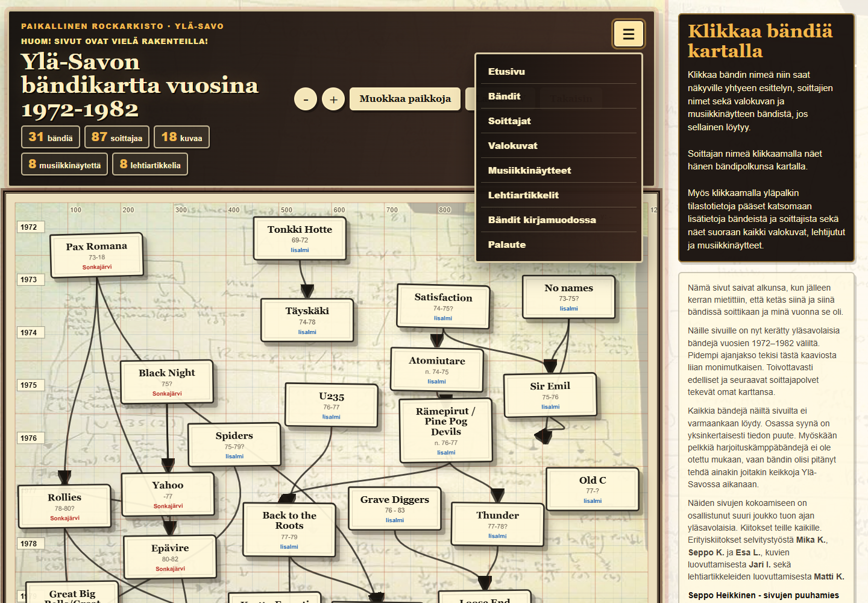Viewport: 868px width, 603px height.
Task: Open Etusivu from the menu
Action: coord(559,72)
